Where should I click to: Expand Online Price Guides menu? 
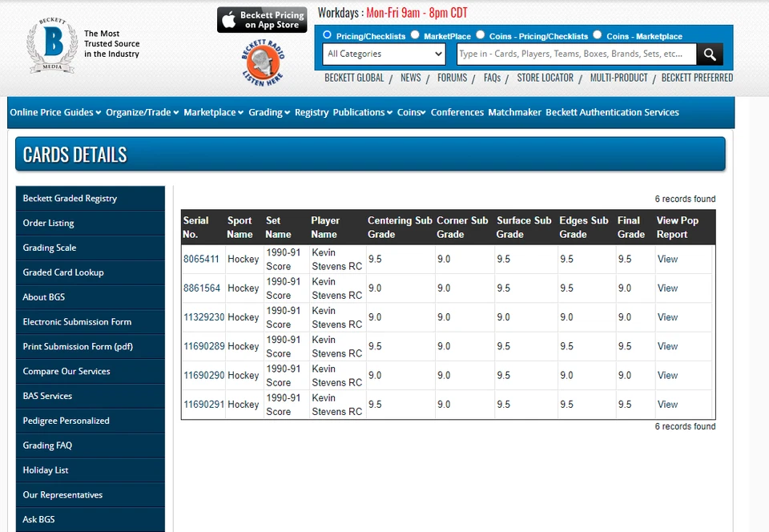pyautogui.click(x=55, y=112)
